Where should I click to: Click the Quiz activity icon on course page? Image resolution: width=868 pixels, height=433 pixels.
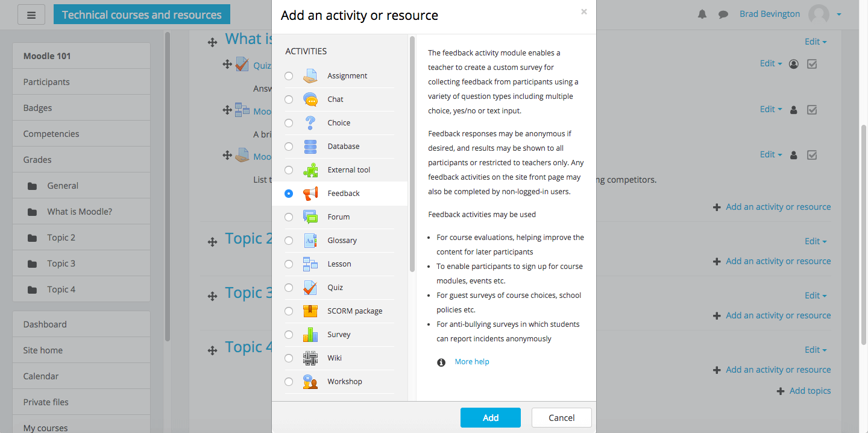242,64
